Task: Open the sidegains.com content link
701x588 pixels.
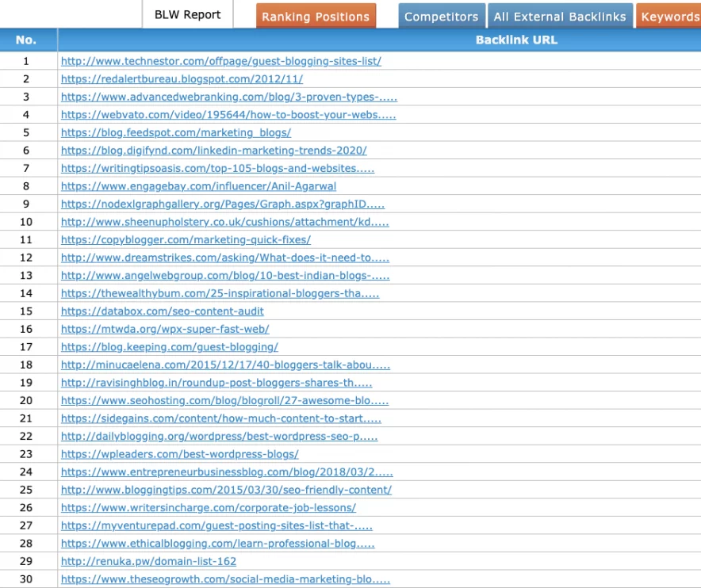Action: click(221, 418)
